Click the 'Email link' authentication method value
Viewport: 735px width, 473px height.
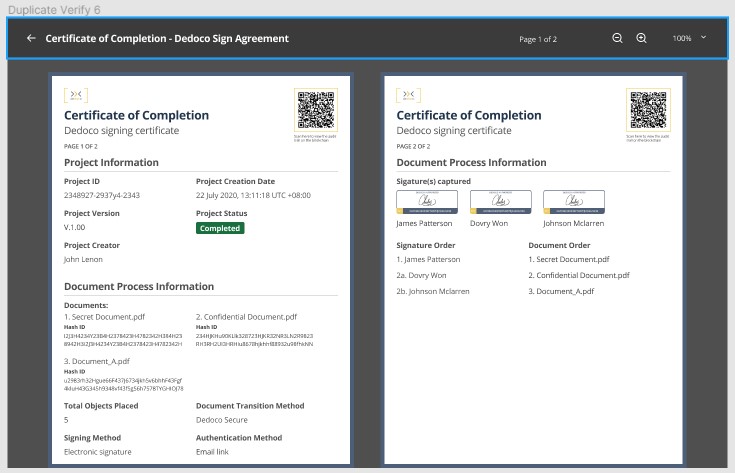tap(212, 452)
